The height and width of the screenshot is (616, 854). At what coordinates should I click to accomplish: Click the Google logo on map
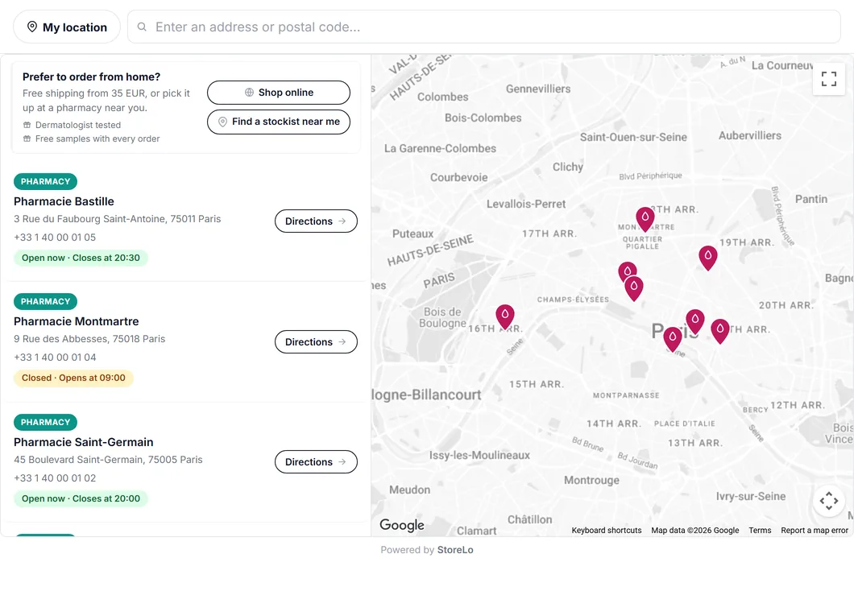402,525
